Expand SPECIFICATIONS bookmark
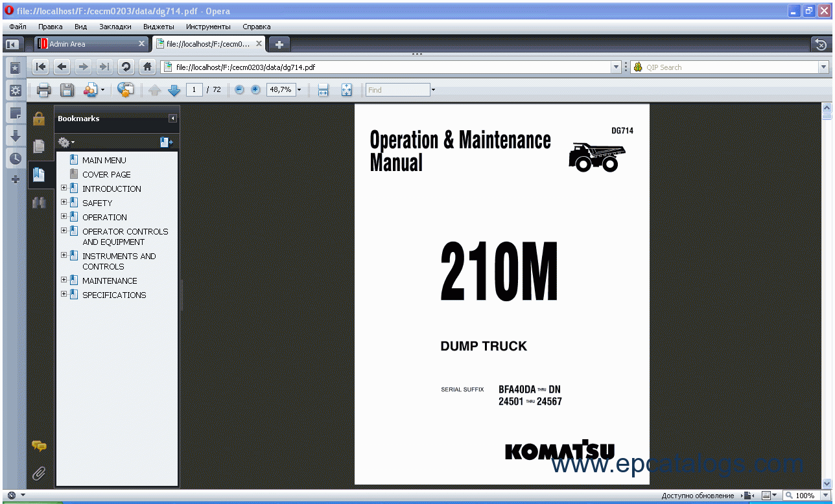Image resolution: width=835 pixels, height=504 pixels. point(64,295)
